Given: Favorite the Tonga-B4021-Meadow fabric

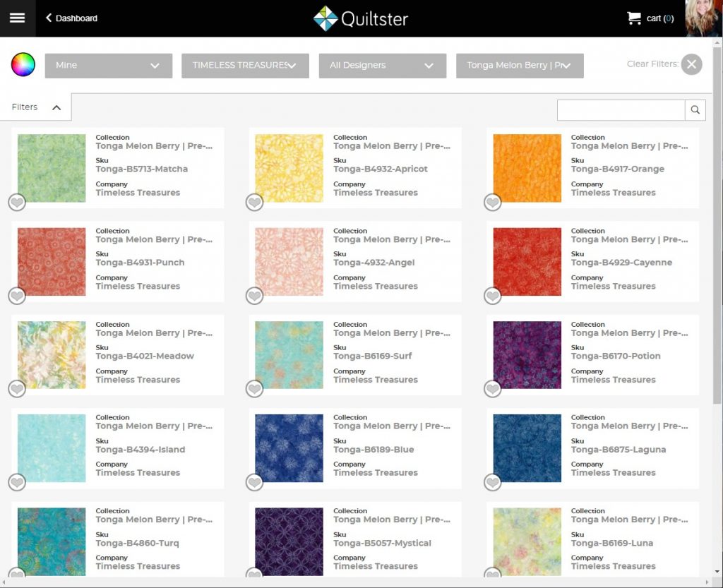Looking at the screenshot, I should point(17,389).
